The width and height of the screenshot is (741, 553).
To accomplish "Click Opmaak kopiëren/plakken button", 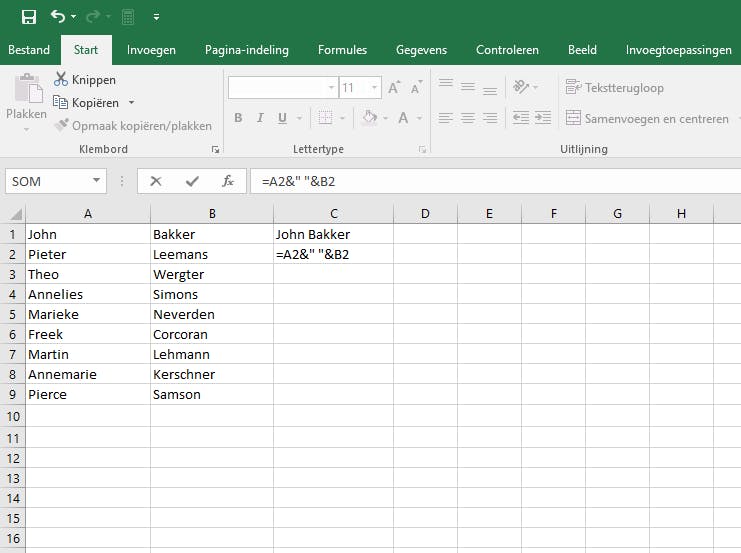I will [x=133, y=126].
